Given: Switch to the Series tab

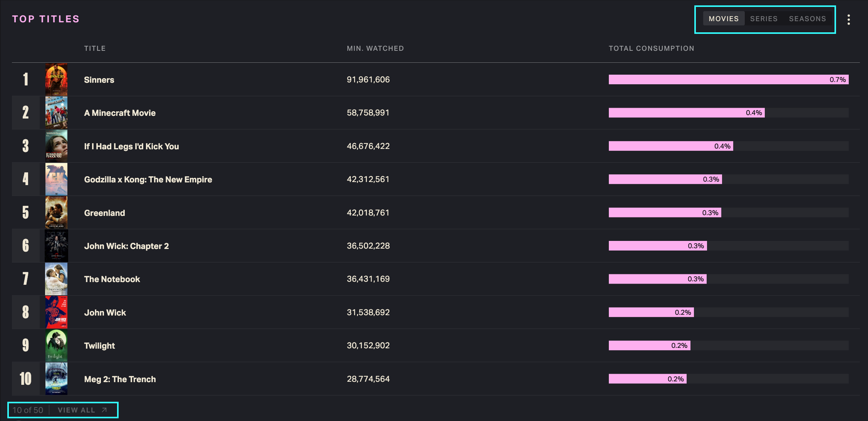Looking at the screenshot, I should 764,19.
